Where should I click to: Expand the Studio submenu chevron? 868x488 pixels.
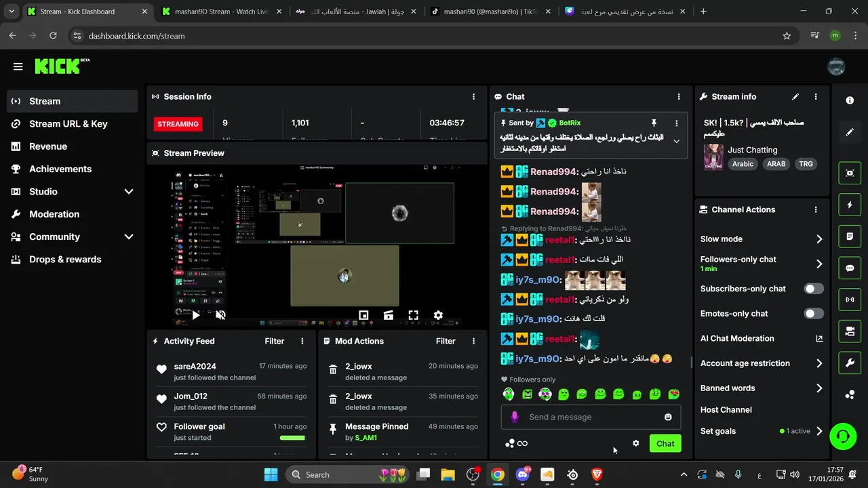[129, 192]
